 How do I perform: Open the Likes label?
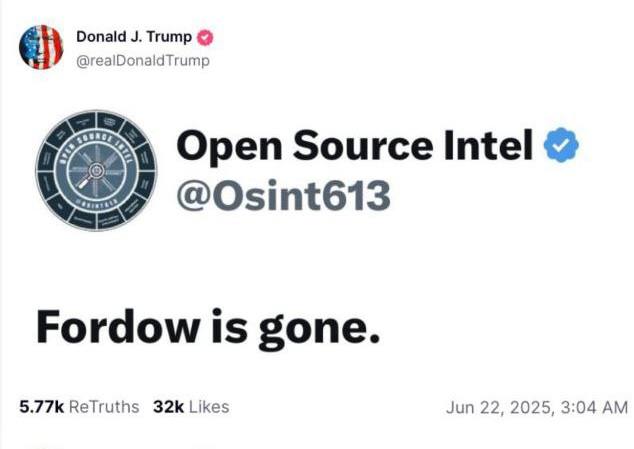coord(210,407)
